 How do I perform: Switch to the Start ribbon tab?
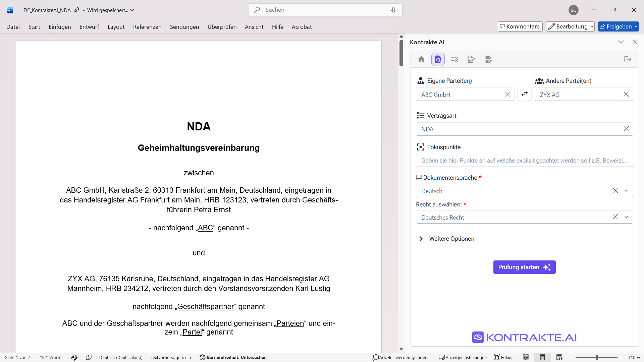coord(34,27)
